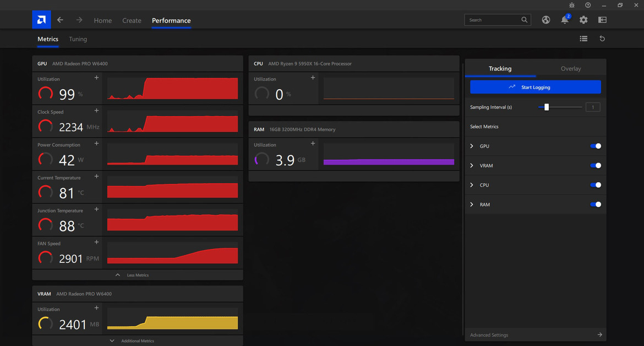The height and width of the screenshot is (346, 644).
Task: Open the Create tab
Action: [x=132, y=20]
